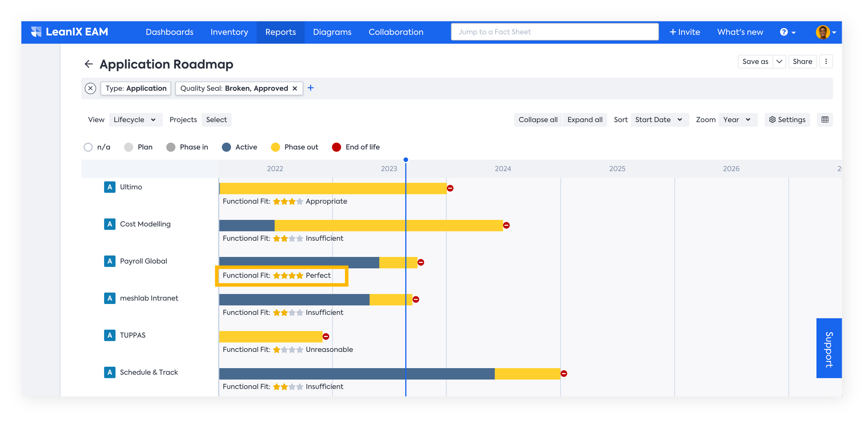Open Projects Select picker
The width and height of the screenshot is (868, 422).
click(x=216, y=120)
